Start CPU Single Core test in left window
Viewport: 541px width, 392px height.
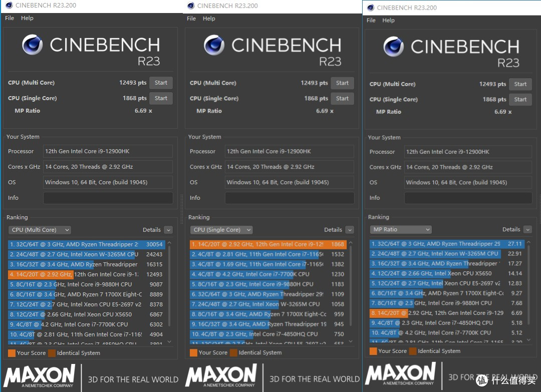click(161, 98)
